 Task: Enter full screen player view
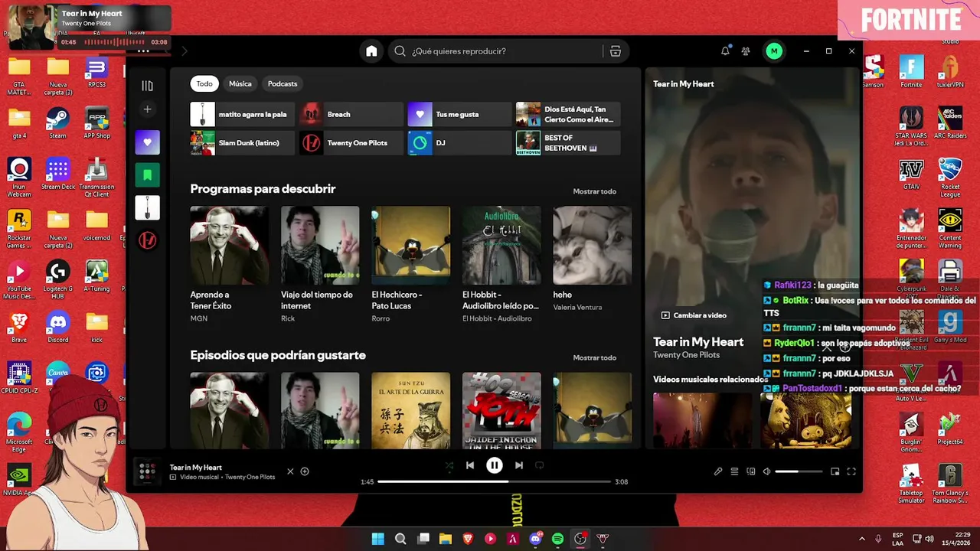point(851,472)
